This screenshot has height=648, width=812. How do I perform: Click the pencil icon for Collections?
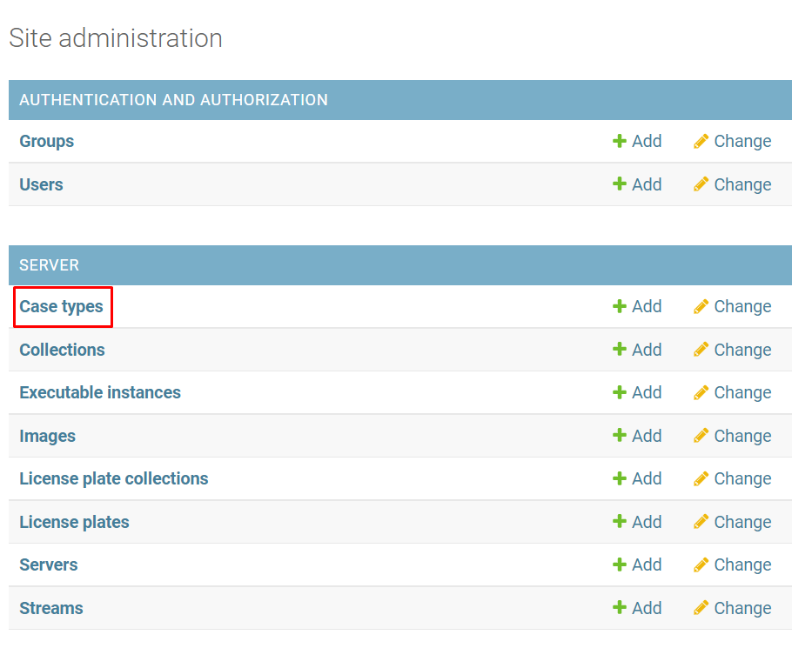coord(701,350)
